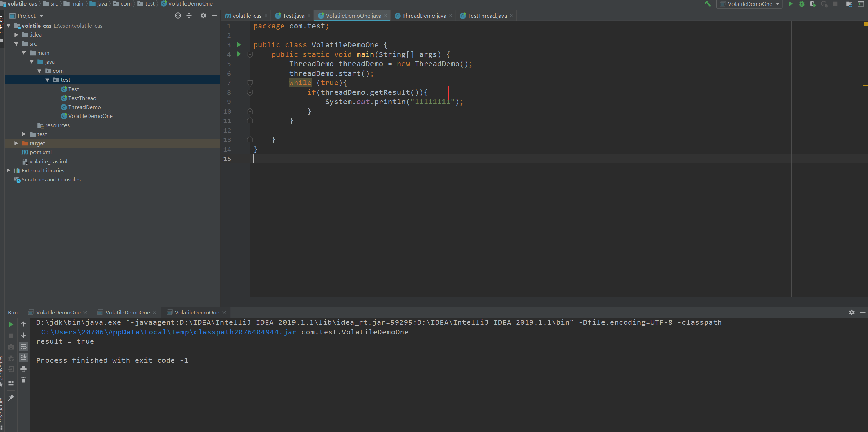Open the run configuration dropdown VolatileDemoOne
The image size is (868, 432).
pyautogui.click(x=749, y=4)
